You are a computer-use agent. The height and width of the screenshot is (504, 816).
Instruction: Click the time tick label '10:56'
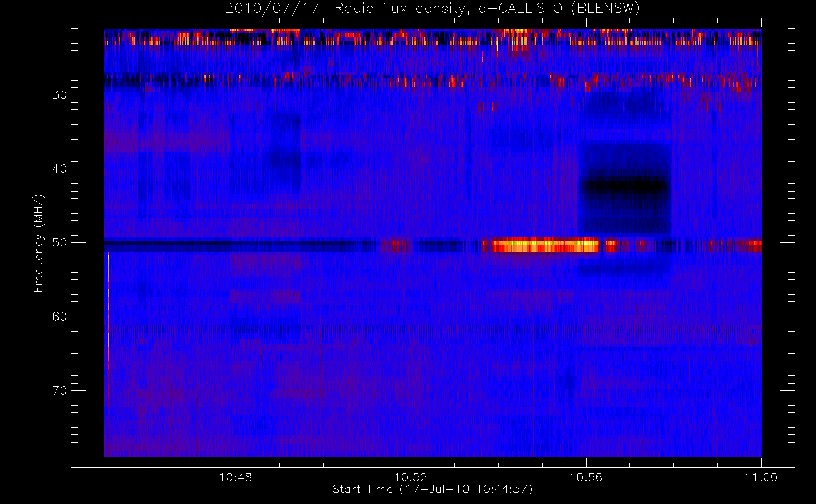coord(586,477)
